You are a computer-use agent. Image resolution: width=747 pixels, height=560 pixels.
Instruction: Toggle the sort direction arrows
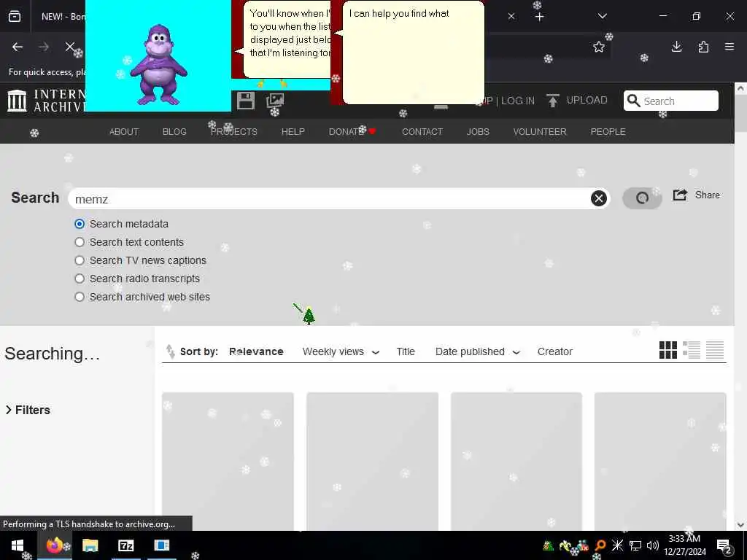point(170,351)
